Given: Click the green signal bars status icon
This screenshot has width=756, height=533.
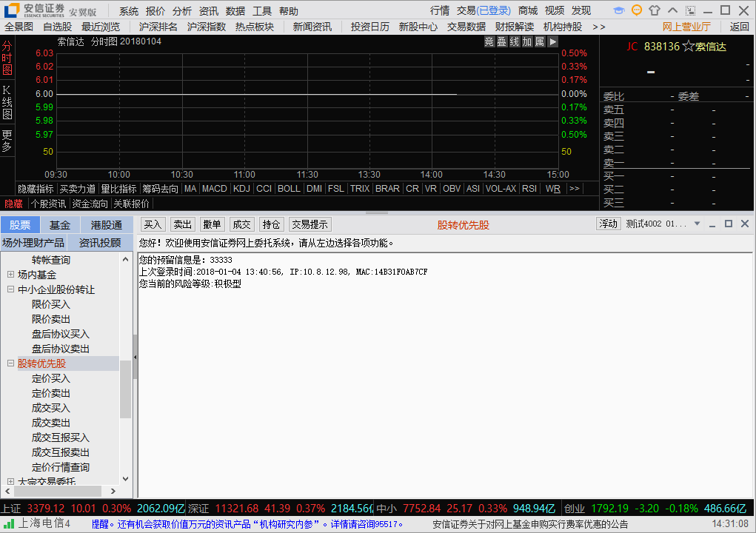Looking at the screenshot, I should [x=9, y=523].
